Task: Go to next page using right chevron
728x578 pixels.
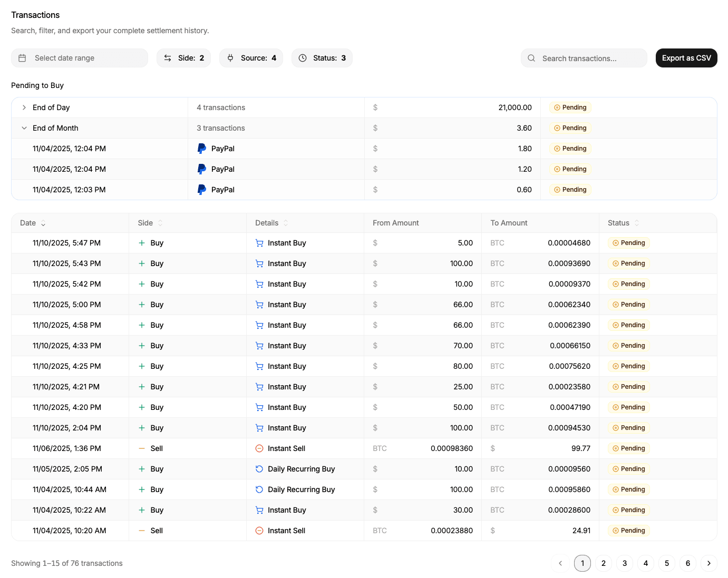Action: tap(709, 563)
